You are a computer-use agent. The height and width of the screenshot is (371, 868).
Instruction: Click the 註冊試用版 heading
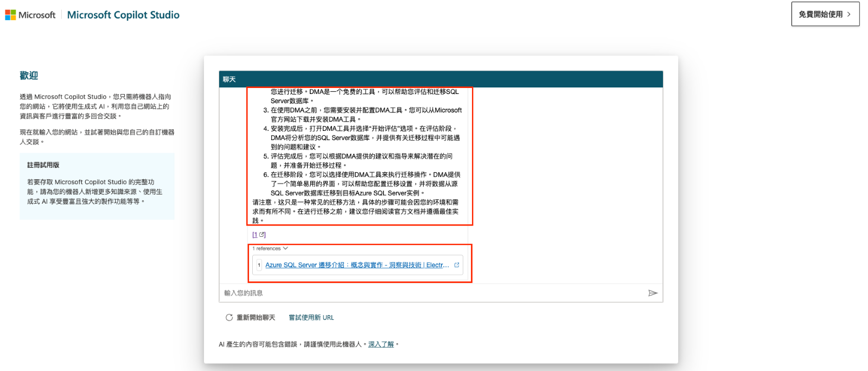tap(43, 165)
